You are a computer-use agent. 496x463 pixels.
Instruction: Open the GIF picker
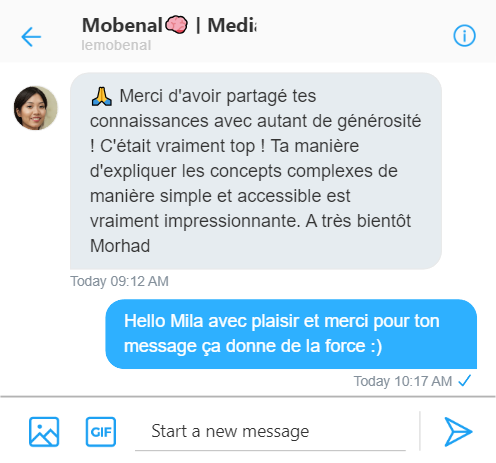click(x=101, y=432)
